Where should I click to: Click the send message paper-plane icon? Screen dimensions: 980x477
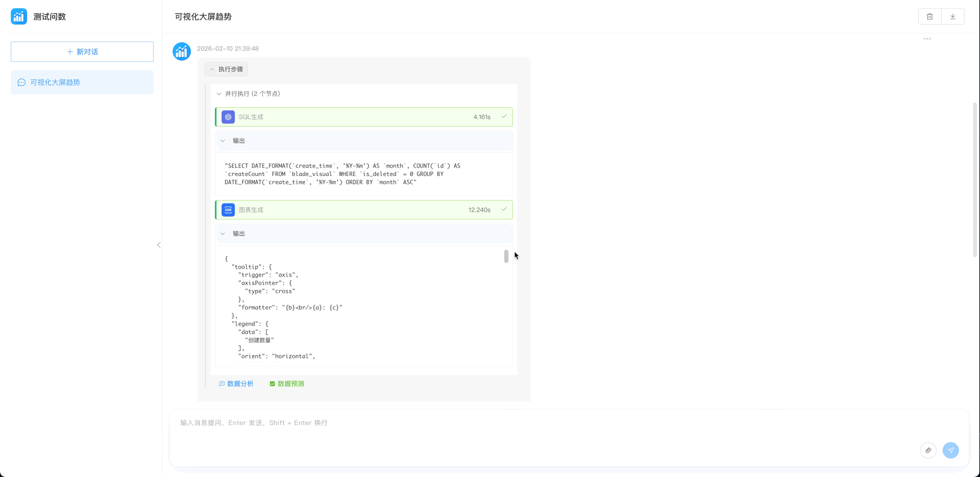(951, 450)
